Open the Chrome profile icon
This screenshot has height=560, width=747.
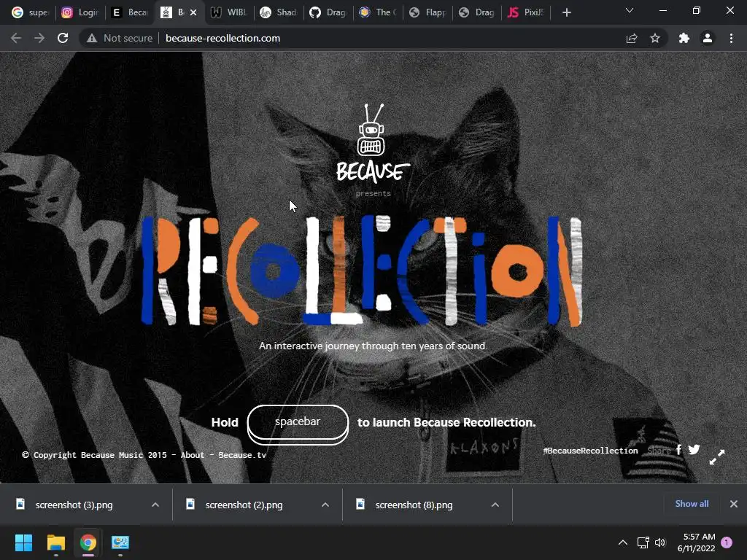[x=708, y=38]
